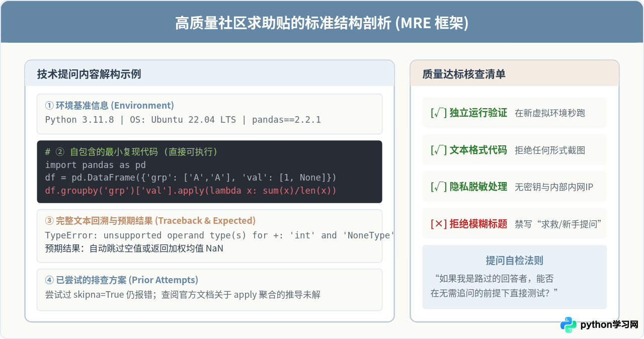Click the red '拒绝模糊标题' checklist label
The height and width of the screenshot is (339, 644).
[x=478, y=224]
